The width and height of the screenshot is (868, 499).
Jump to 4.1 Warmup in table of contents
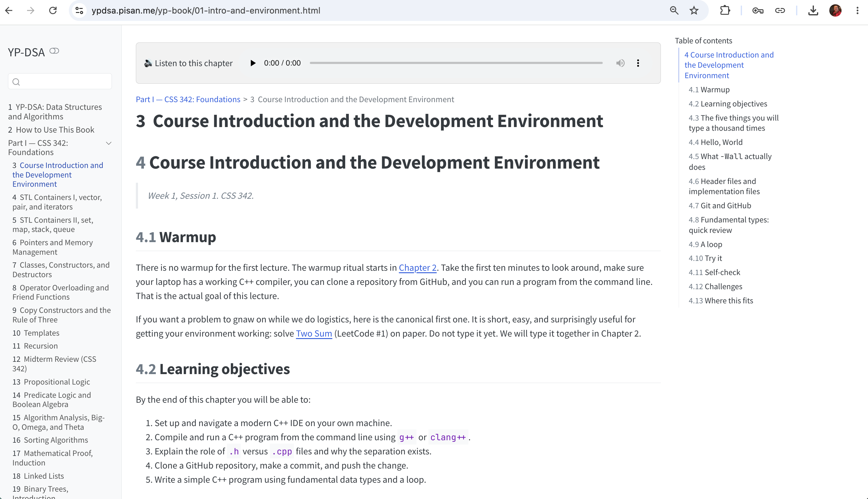tap(709, 90)
